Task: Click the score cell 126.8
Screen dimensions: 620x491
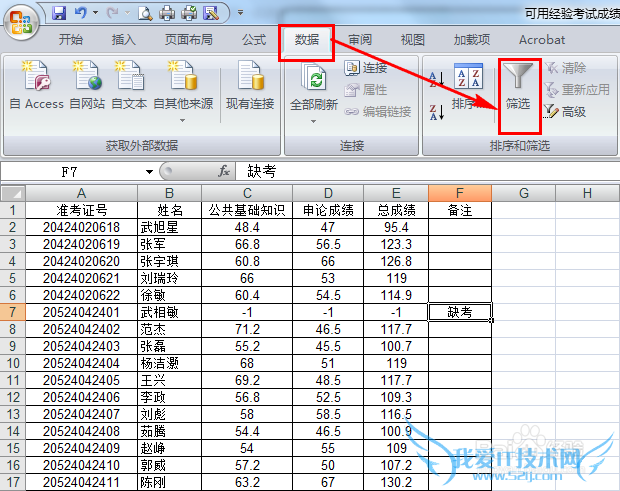Action: 396,261
